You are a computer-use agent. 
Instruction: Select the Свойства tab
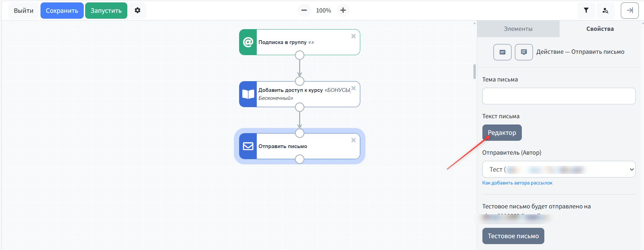pyautogui.click(x=600, y=29)
